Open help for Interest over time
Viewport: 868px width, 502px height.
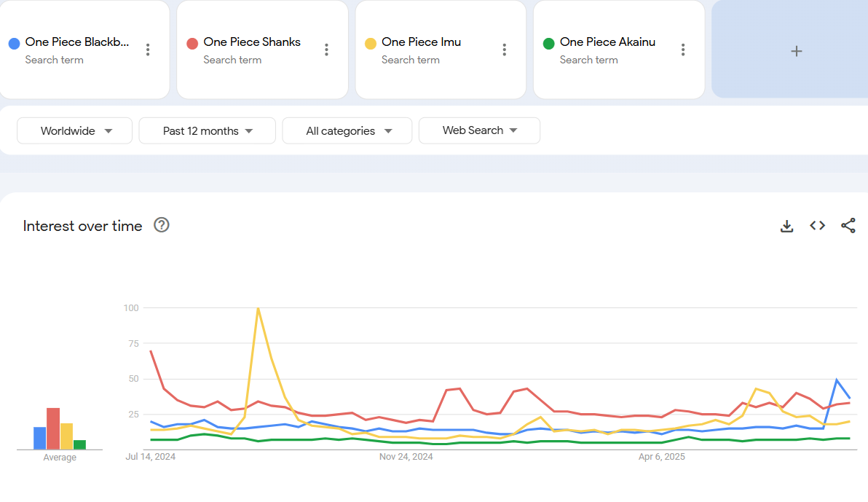click(161, 225)
